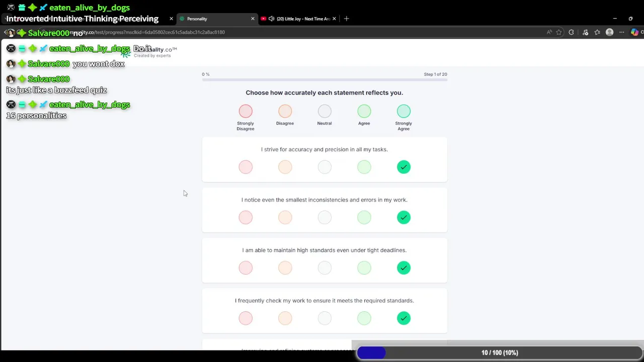
Task: Minimize the browser window
Action: [x=615, y=19]
